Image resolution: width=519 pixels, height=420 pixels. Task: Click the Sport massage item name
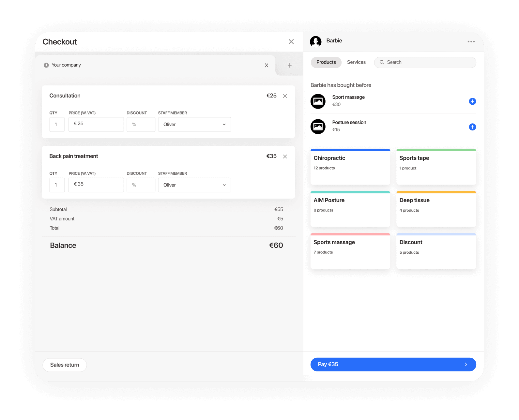(348, 97)
